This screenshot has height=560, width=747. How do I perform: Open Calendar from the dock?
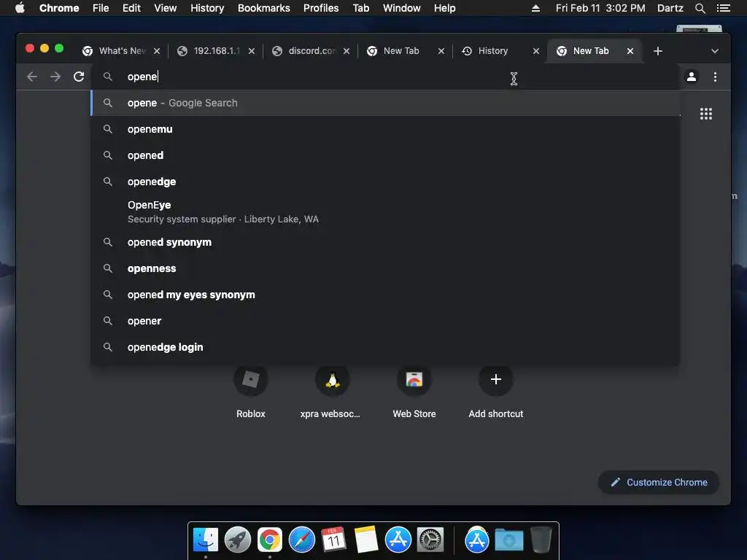coord(334,540)
